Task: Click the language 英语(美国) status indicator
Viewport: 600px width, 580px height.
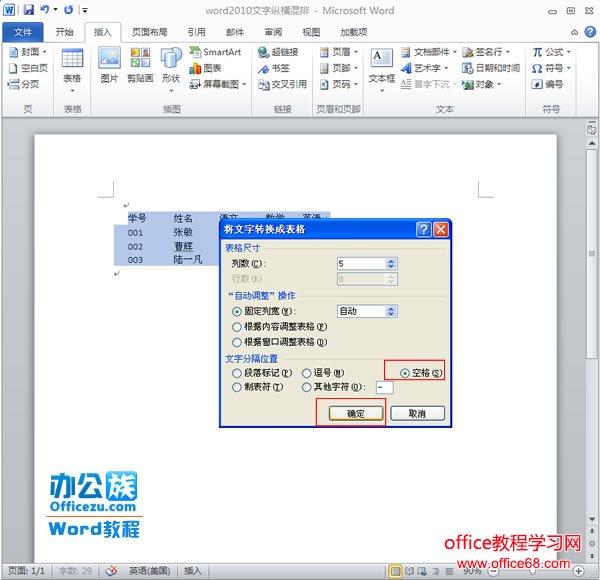Action: click(149, 571)
